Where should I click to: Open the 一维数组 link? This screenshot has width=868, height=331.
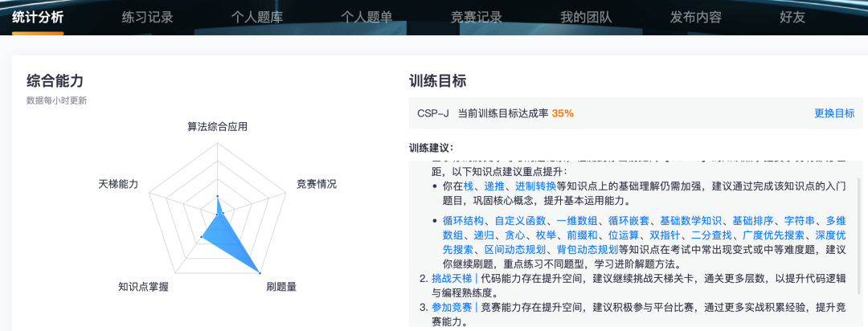[x=575, y=220]
